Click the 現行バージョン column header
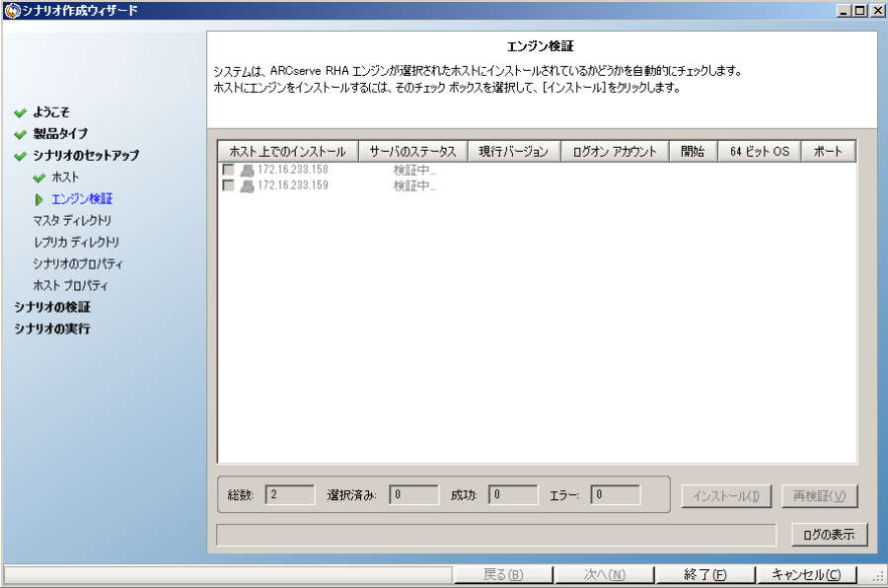 [514, 151]
